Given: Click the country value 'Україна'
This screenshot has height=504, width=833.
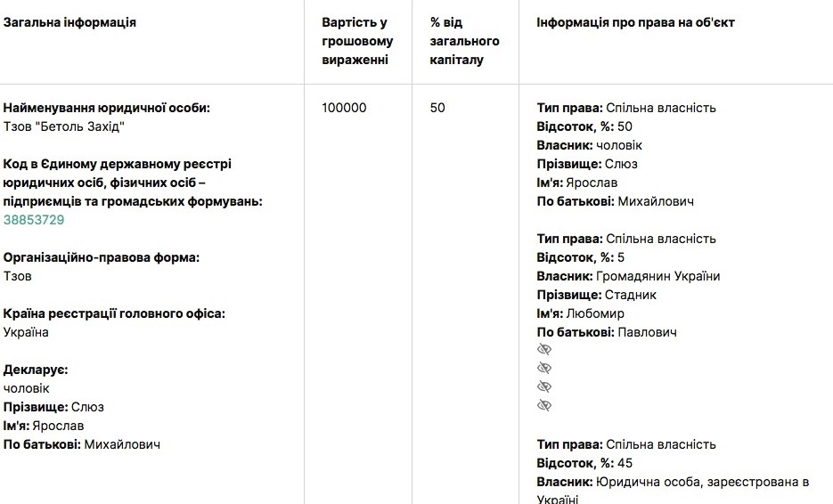Looking at the screenshot, I should tap(26, 332).
